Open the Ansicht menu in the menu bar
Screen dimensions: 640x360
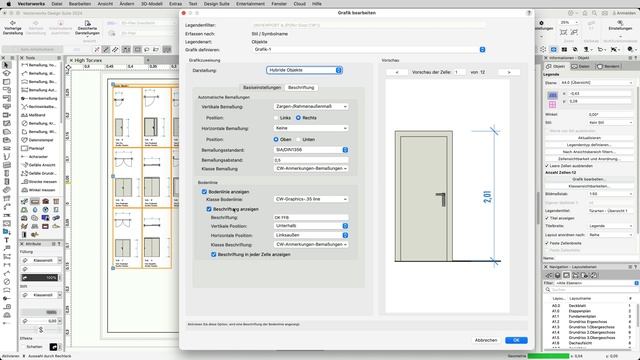pos(105,4)
